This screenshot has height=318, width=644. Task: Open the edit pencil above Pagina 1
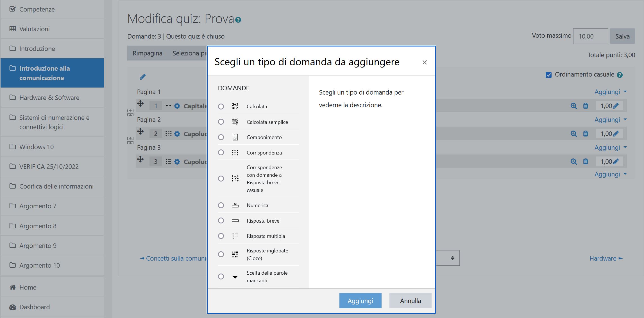tap(143, 76)
